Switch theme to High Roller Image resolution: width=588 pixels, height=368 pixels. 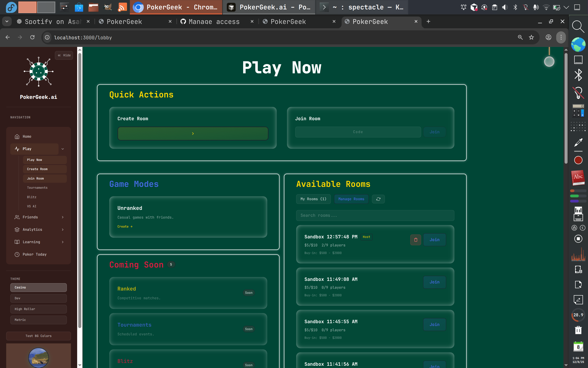(38, 309)
